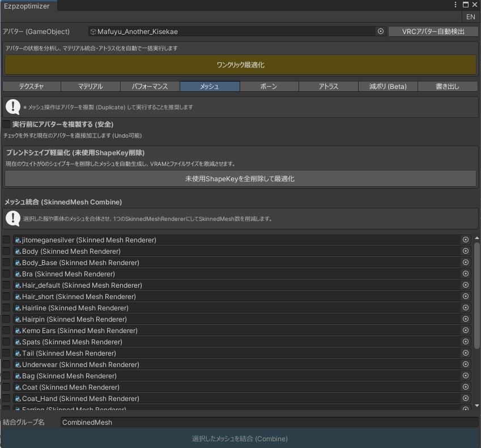Switch to the テクスチャ tab
481x448 pixels.
pos(31,87)
